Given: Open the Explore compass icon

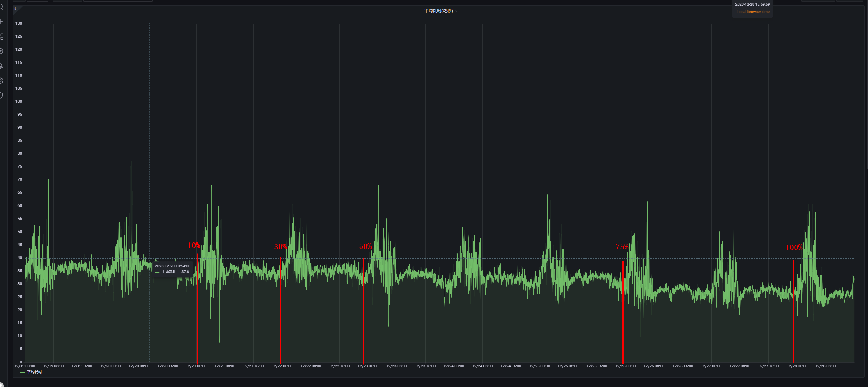Looking at the screenshot, I should [x=1, y=51].
